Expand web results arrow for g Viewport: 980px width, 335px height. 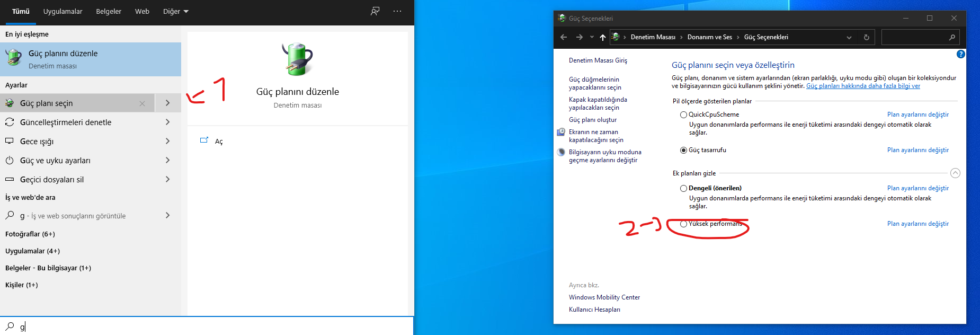[168, 215]
